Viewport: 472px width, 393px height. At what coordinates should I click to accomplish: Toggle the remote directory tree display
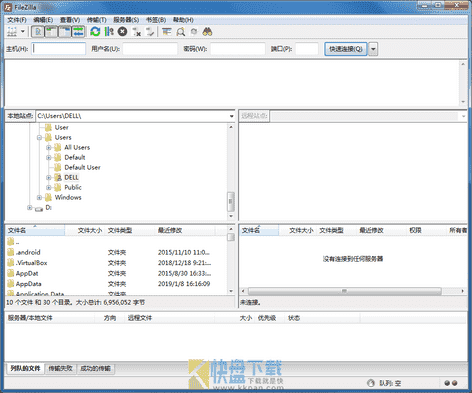[x=65, y=32]
